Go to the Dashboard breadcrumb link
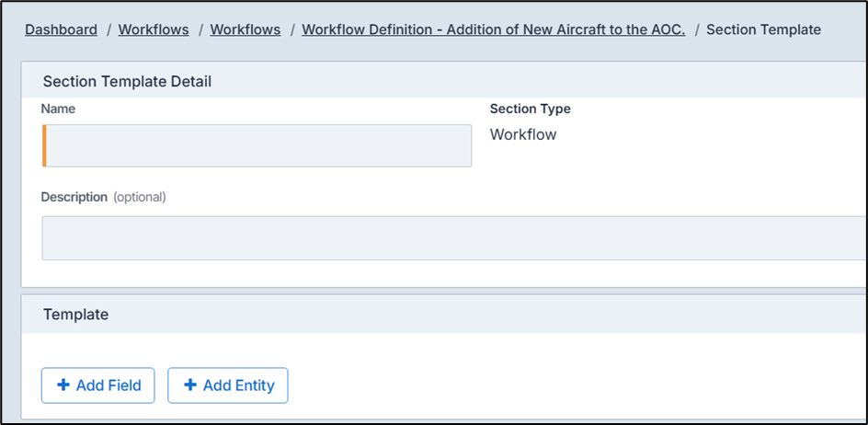Screen dimensions: 868x425 click(61, 29)
